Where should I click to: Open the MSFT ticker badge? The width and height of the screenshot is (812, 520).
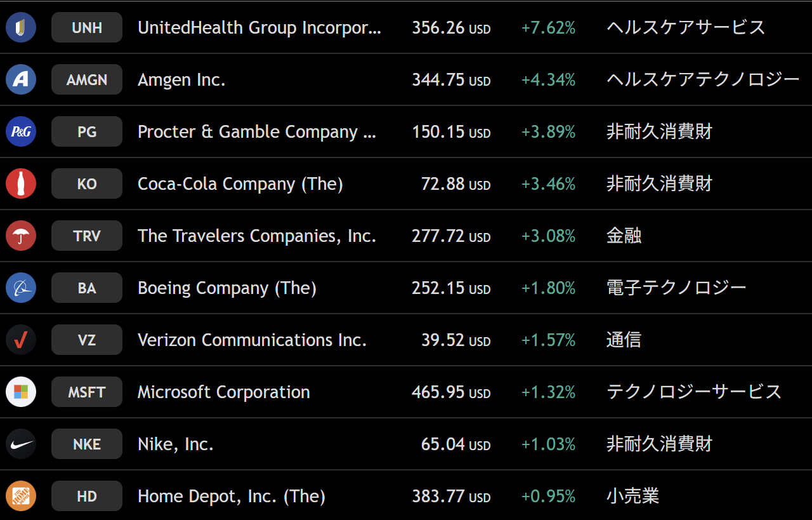click(x=87, y=392)
